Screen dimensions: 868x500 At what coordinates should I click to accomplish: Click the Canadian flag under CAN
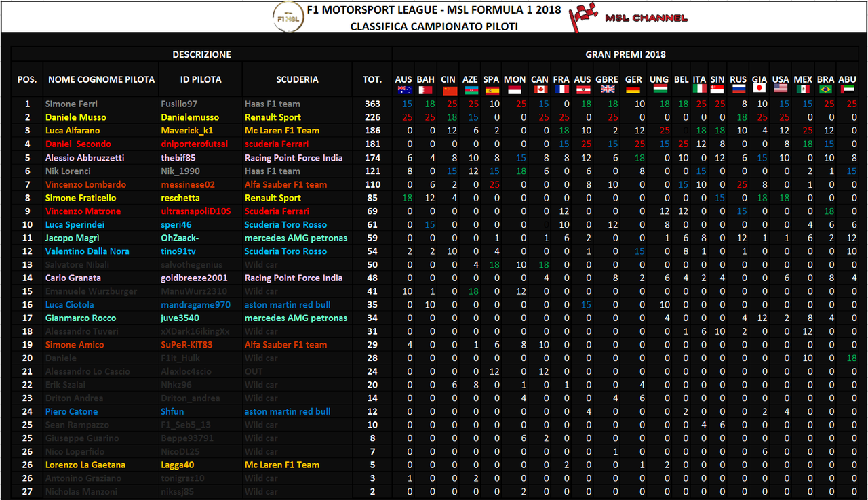tap(540, 89)
